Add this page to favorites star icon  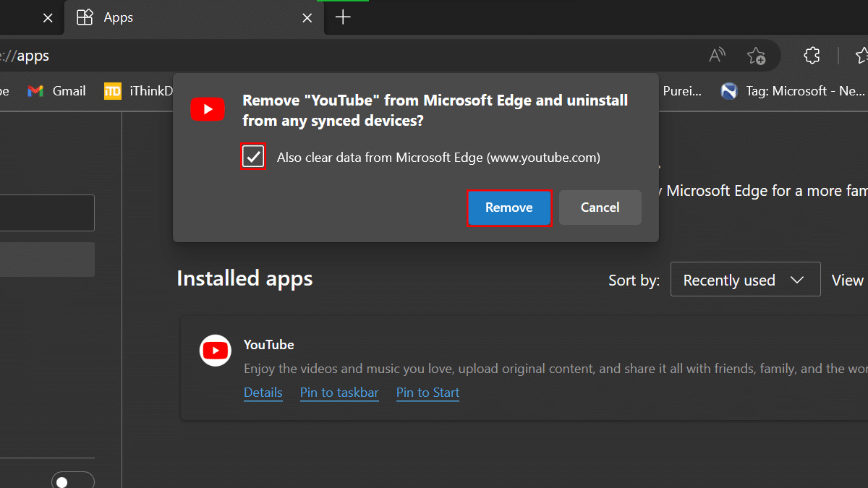click(x=756, y=56)
